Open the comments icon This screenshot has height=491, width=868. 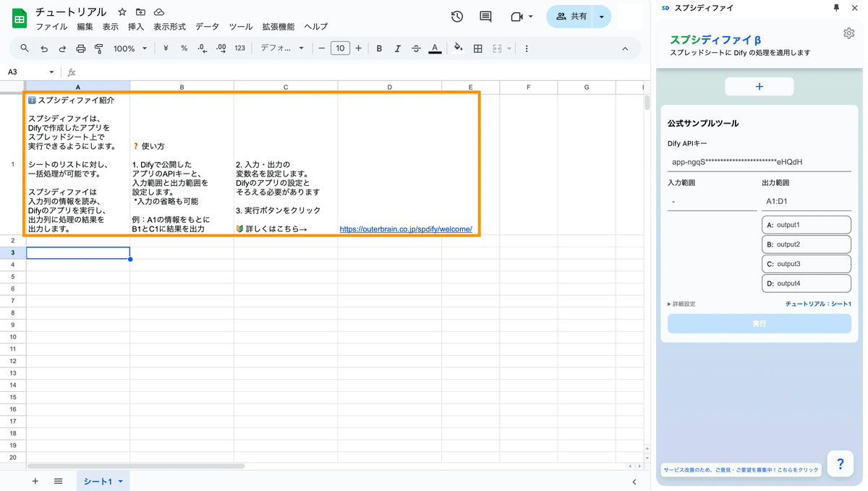485,17
